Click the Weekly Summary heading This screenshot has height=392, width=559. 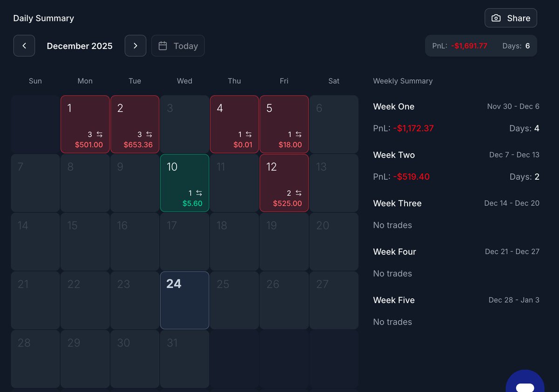pos(403,81)
